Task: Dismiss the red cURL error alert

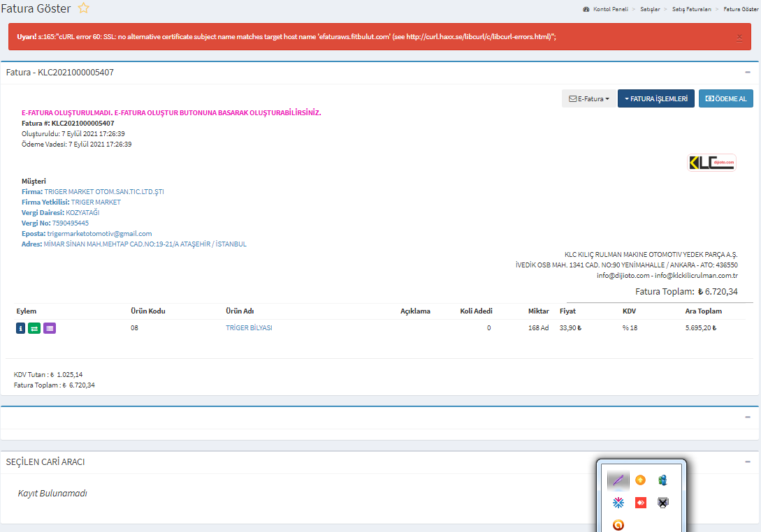Action: [x=739, y=37]
